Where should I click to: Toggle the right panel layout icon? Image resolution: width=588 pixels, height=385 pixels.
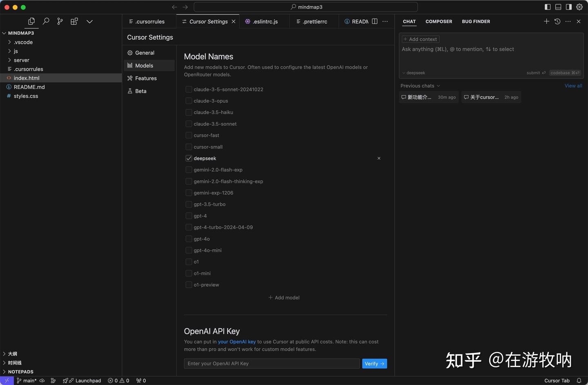[568, 7]
